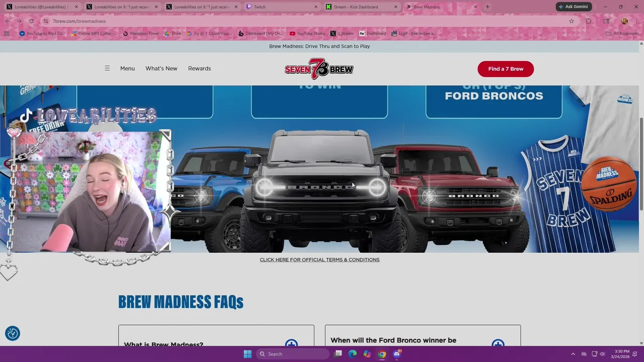Open the Chrome three-dot menu

(636, 21)
